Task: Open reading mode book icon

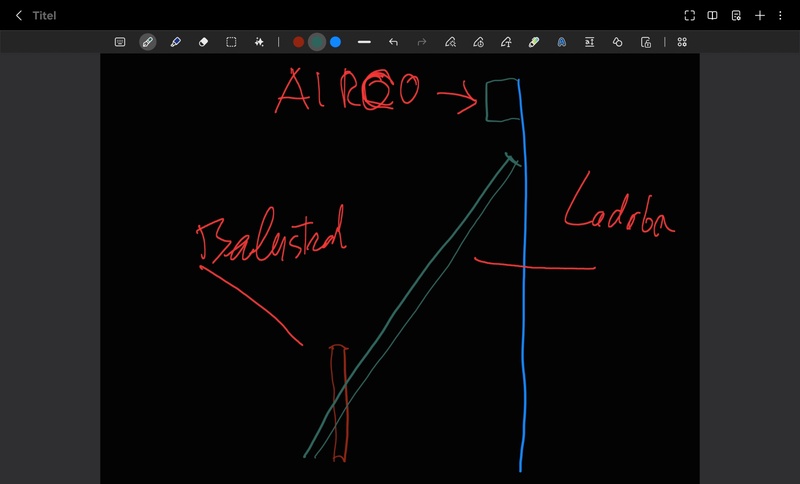Action: point(713,16)
